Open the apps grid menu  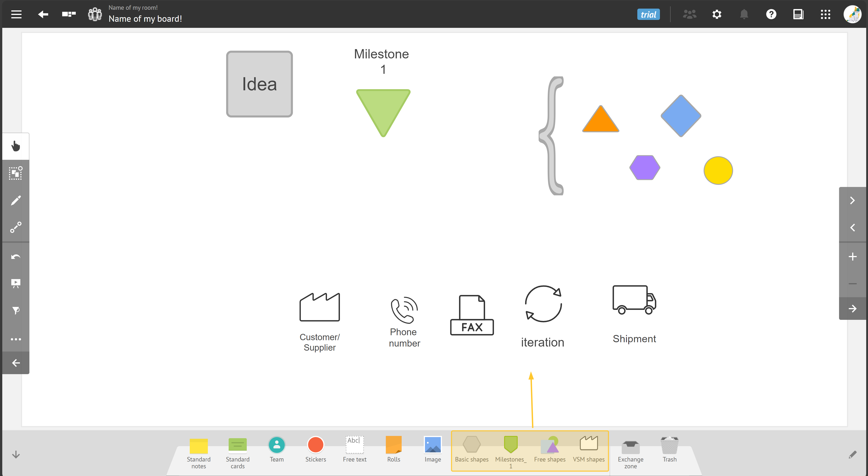pos(825,14)
